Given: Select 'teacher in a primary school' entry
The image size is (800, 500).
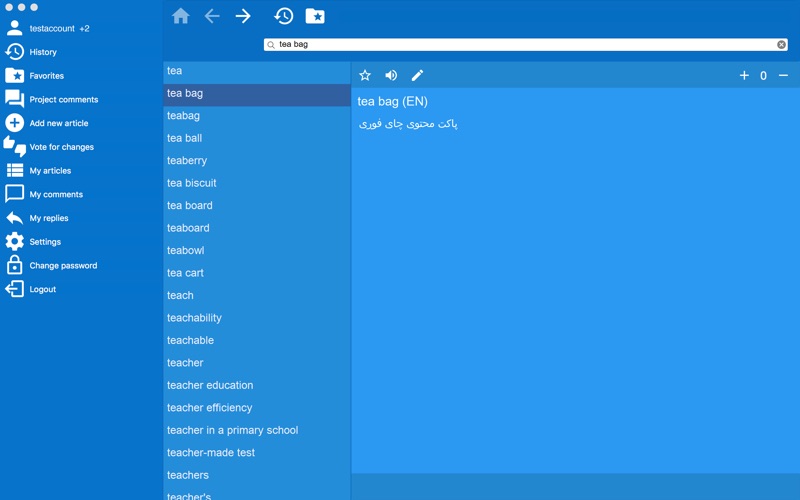Looking at the screenshot, I should click(257, 430).
